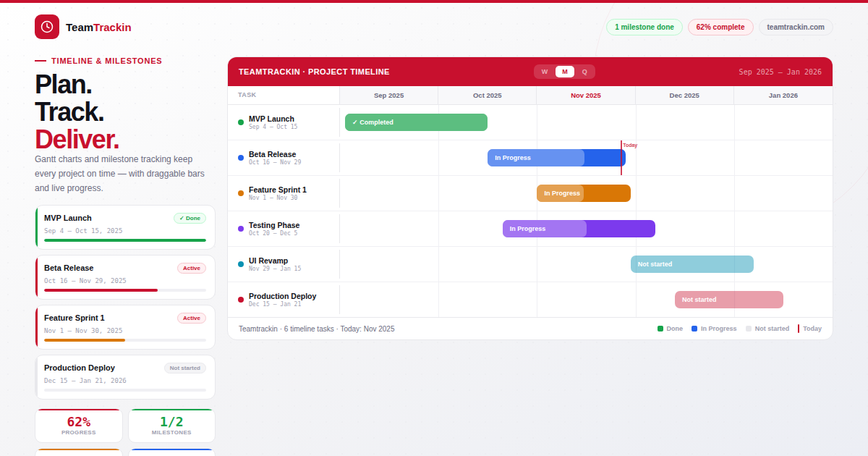Click the Production Deploy task name row

(284, 300)
